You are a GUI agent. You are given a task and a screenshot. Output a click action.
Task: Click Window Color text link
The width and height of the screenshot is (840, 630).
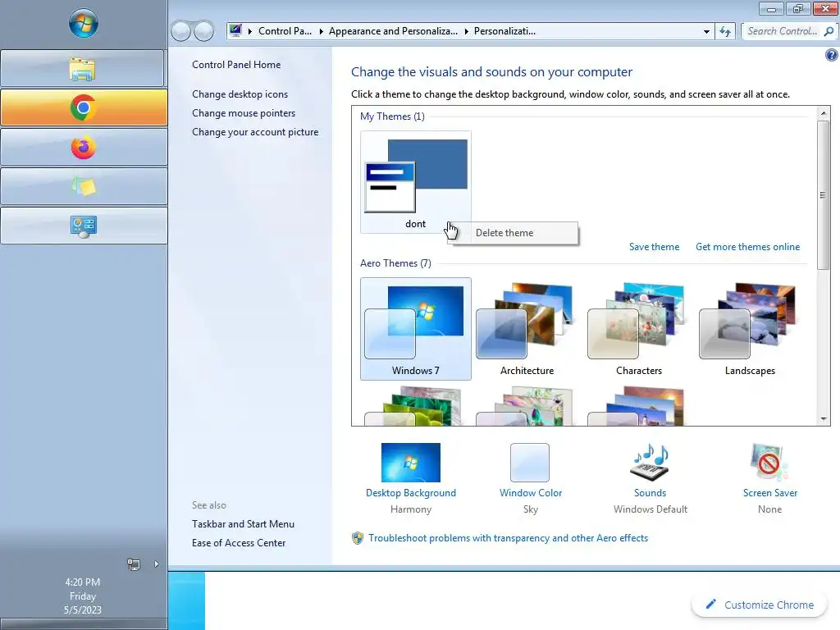pos(531,493)
